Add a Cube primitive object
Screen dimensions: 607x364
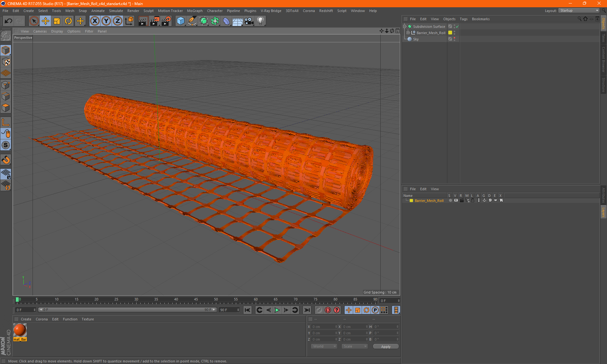pos(181,21)
